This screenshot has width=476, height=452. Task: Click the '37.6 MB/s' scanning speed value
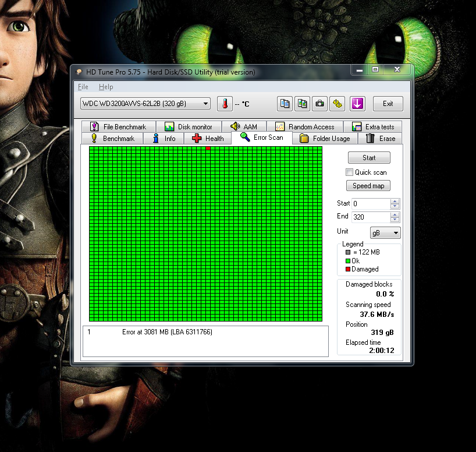pos(376,315)
